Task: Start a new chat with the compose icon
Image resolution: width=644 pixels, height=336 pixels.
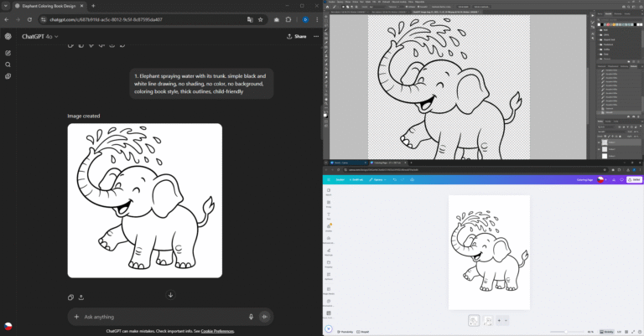Action: pyautogui.click(x=8, y=53)
